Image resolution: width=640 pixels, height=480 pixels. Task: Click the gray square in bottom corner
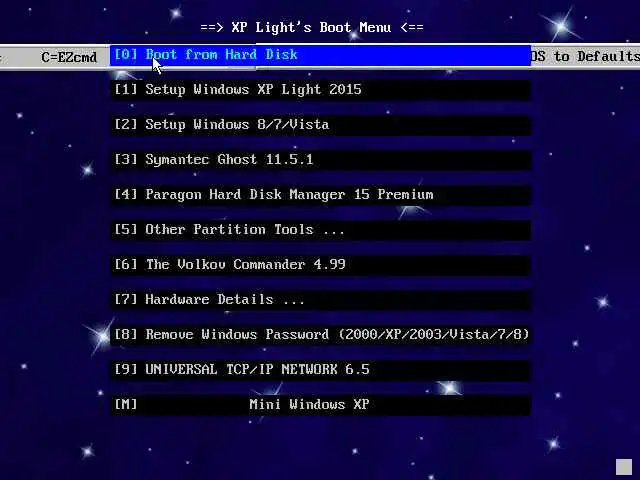point(624,467)
